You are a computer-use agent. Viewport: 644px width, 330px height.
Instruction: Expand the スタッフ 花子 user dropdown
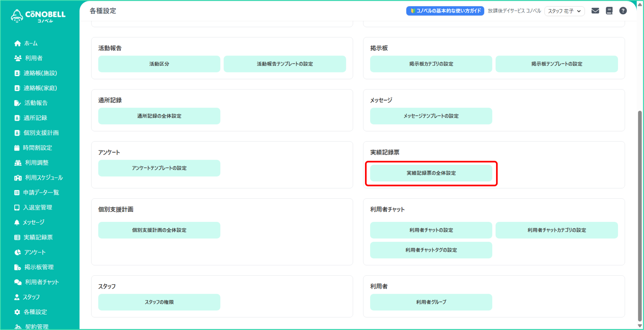click(564, 11)
